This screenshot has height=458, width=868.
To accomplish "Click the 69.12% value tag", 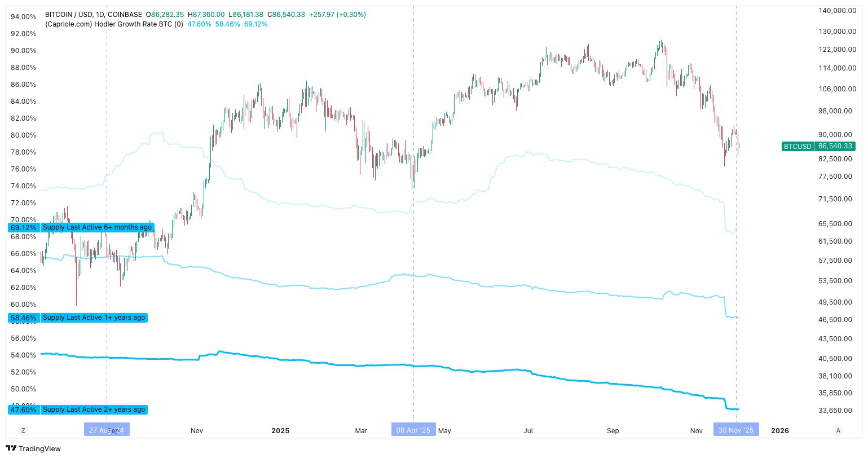I will pos(24,228).
